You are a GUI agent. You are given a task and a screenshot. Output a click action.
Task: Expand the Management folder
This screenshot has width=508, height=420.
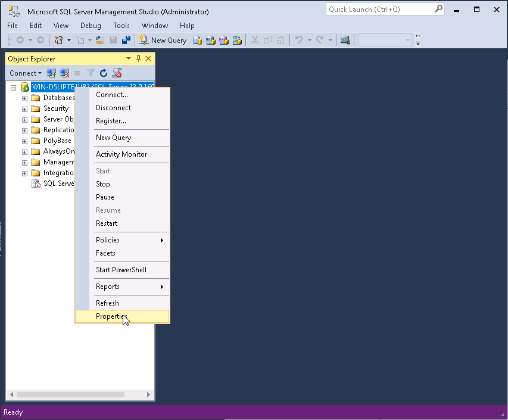(x=24, y=163)
